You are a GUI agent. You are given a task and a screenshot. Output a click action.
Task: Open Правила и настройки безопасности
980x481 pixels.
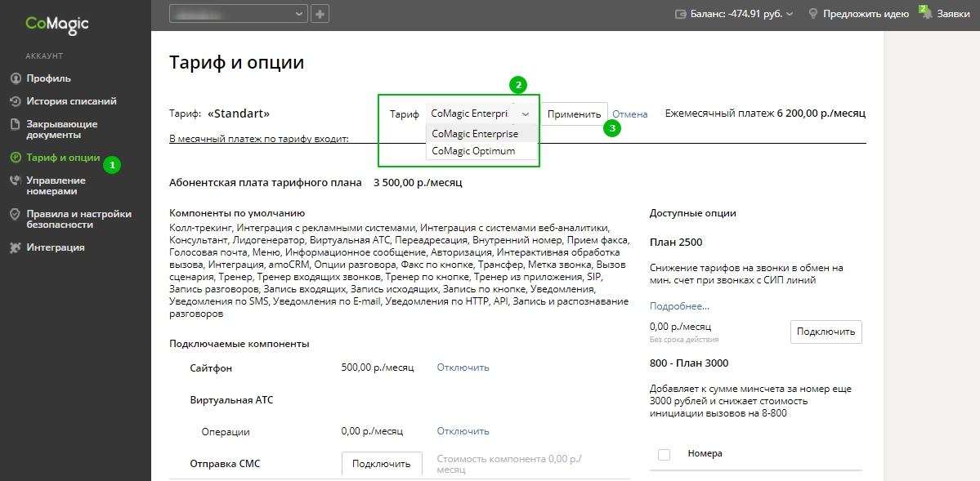[x=78, y=219]
